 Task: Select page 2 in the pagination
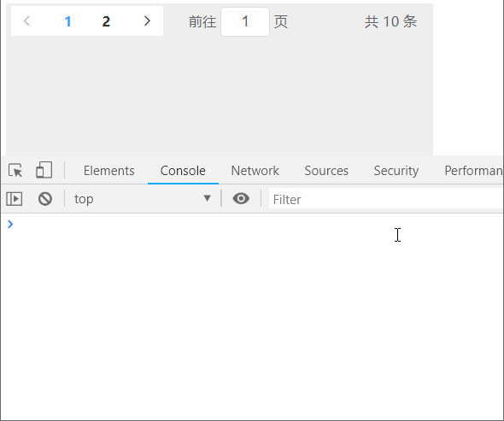[106, 21]
